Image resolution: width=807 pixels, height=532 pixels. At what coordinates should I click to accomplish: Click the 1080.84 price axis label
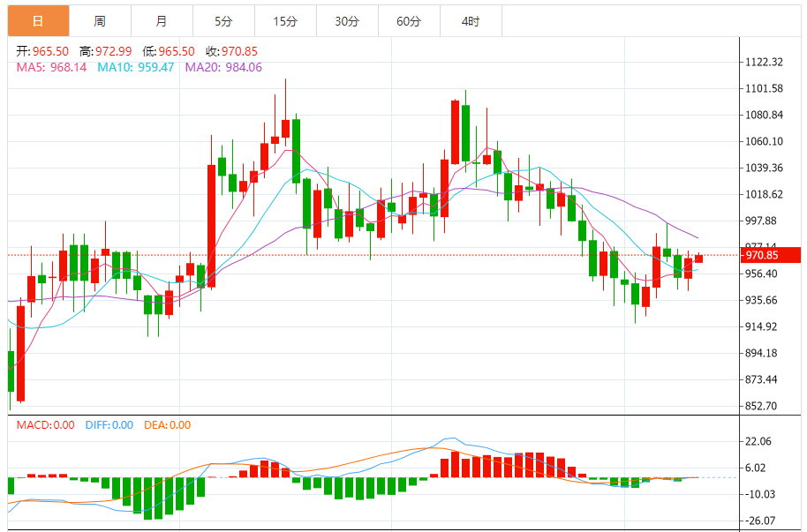coord(764,115)
